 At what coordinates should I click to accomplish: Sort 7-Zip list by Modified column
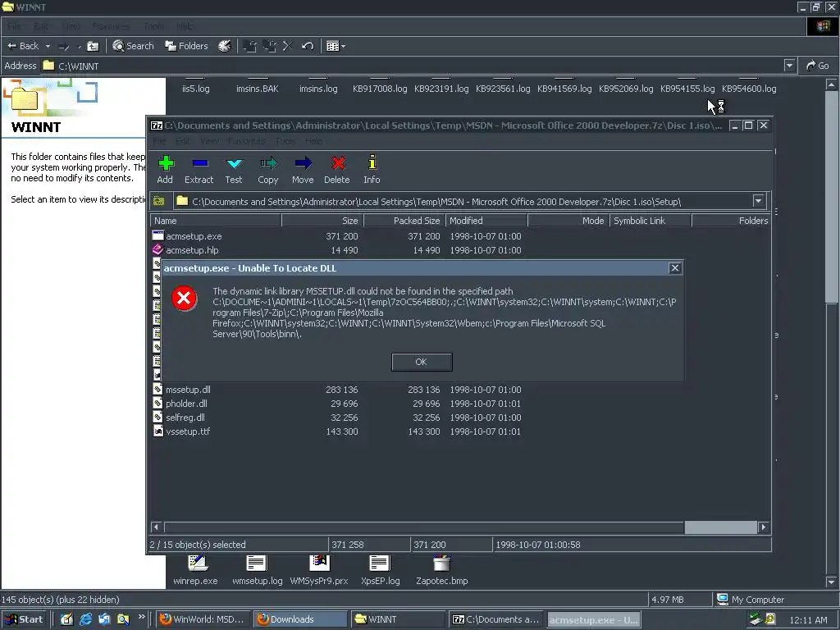486,221
